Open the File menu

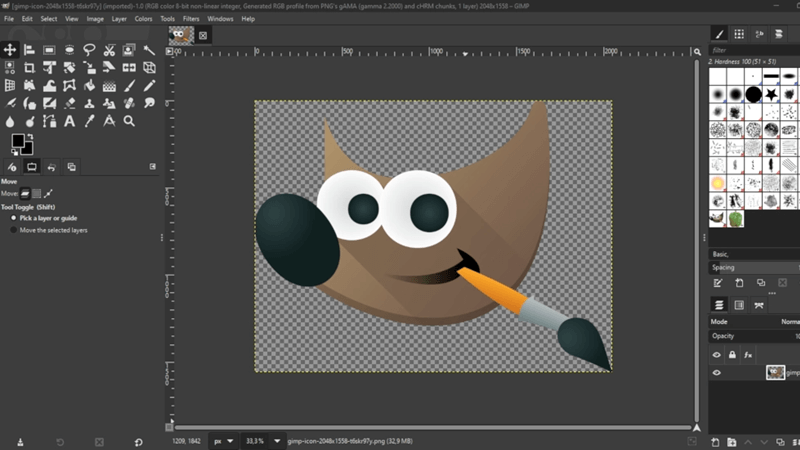(x=9, y=19)
